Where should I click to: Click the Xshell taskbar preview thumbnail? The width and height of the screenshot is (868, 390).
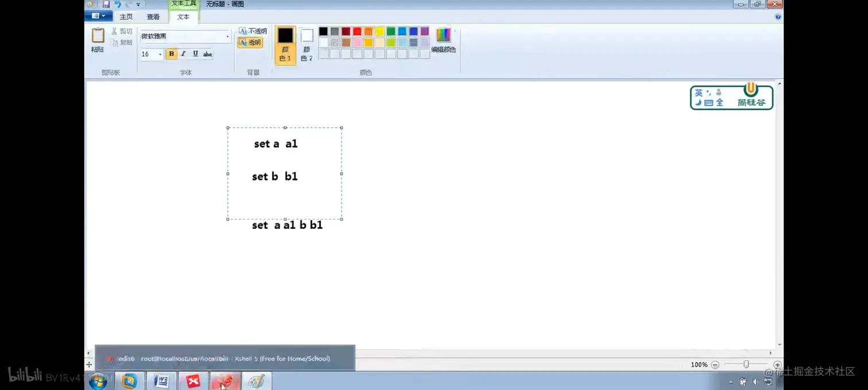pyautogui.click(x=225, y=358)
